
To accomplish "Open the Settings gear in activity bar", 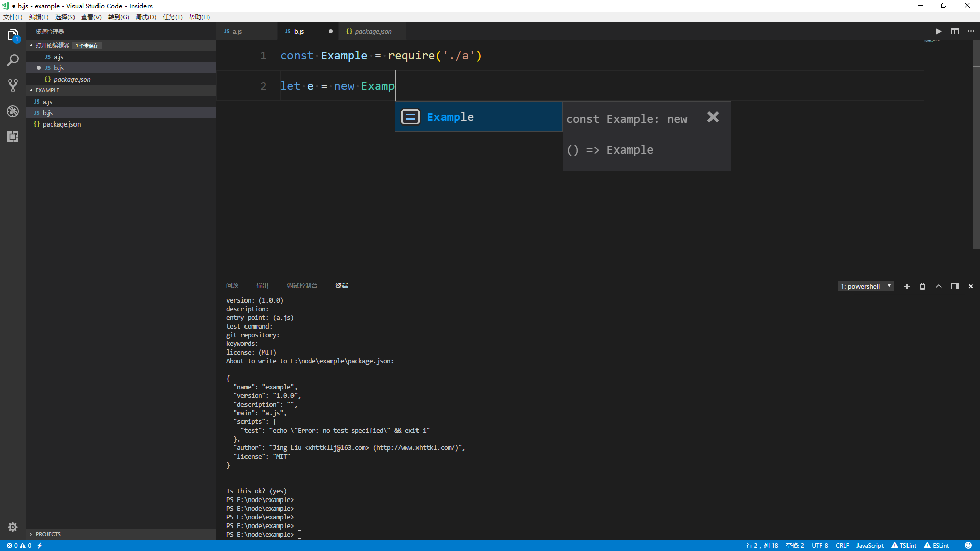I will pos(12,527).
